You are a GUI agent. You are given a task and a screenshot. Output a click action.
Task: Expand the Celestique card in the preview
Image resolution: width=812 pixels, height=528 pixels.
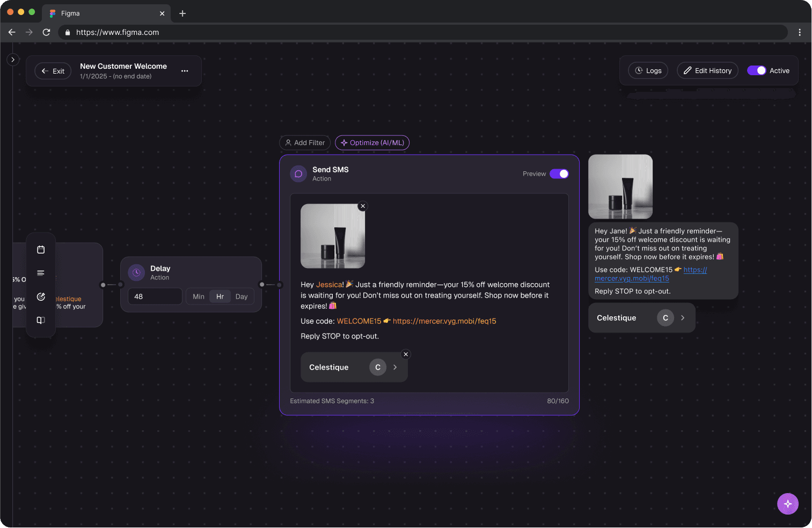point(683,317)
